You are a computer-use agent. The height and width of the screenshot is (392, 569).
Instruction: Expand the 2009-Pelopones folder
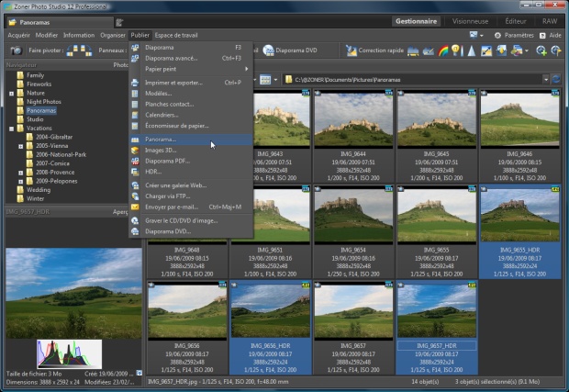tap(21, 182)
